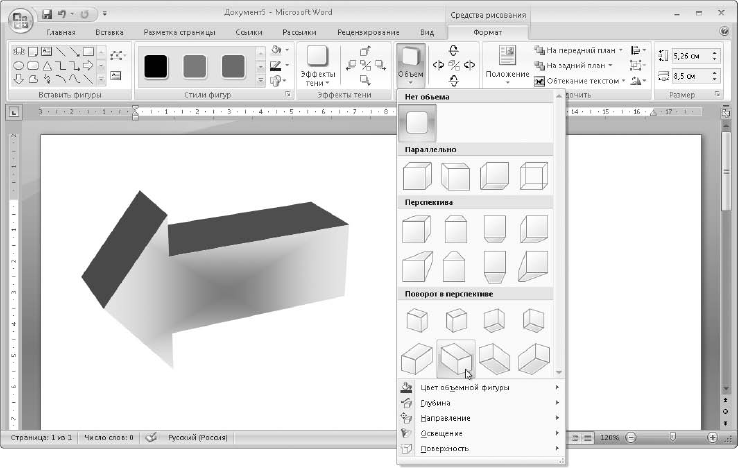738x468 pixels.
Task: Pick last Перспектива second-row style
Action: pyautogui.click(x=534, y=266)
